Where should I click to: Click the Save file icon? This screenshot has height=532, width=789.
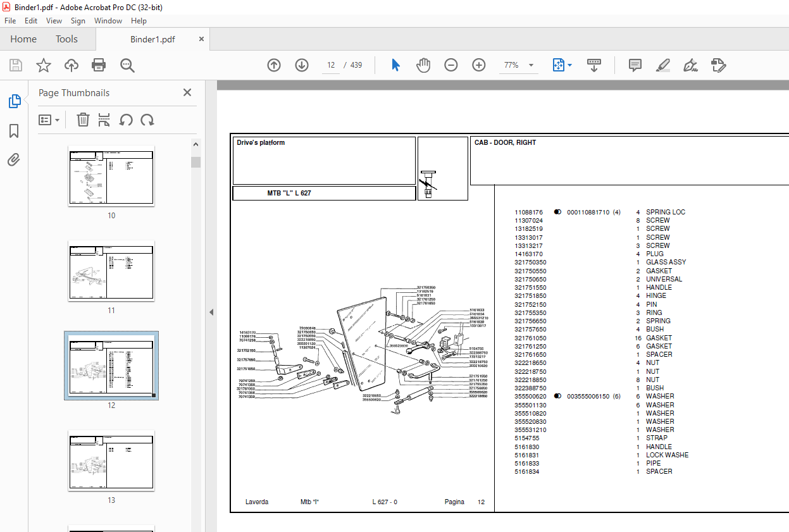16,65
